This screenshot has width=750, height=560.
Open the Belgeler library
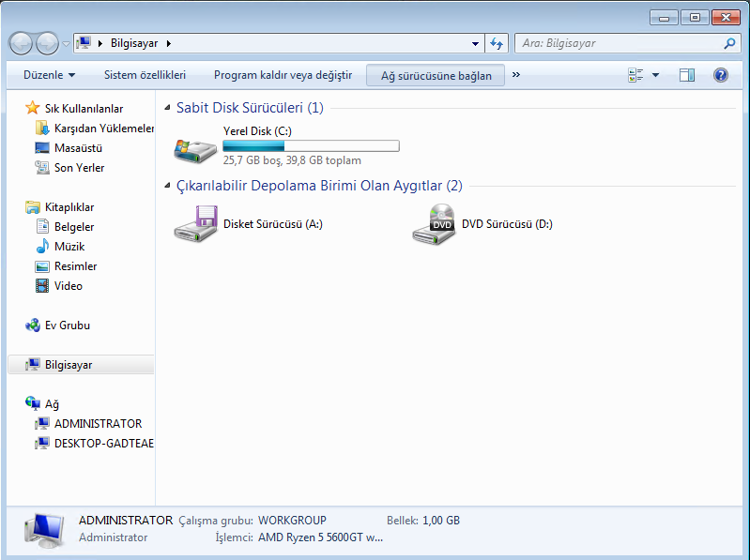coord(73,227)
